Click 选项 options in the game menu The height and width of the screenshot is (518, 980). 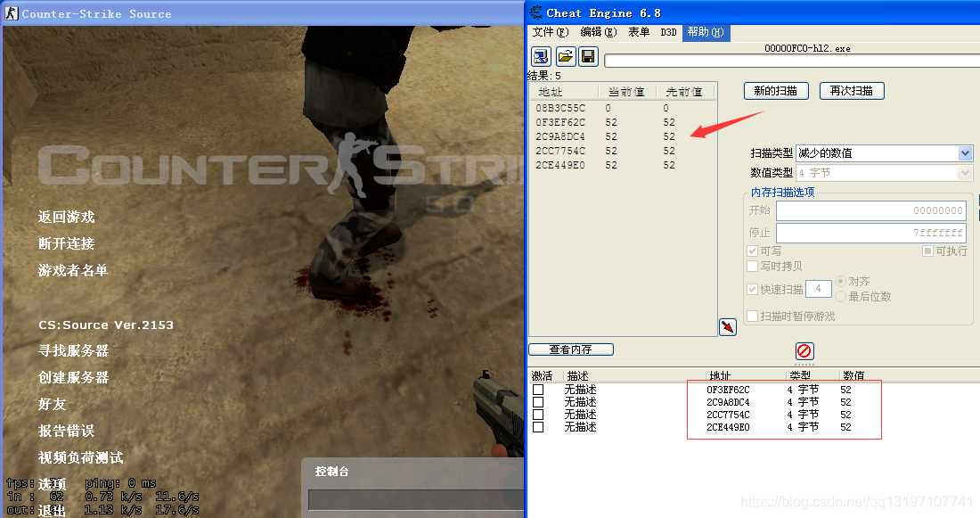pyautogui.click(x=52, y=484)
